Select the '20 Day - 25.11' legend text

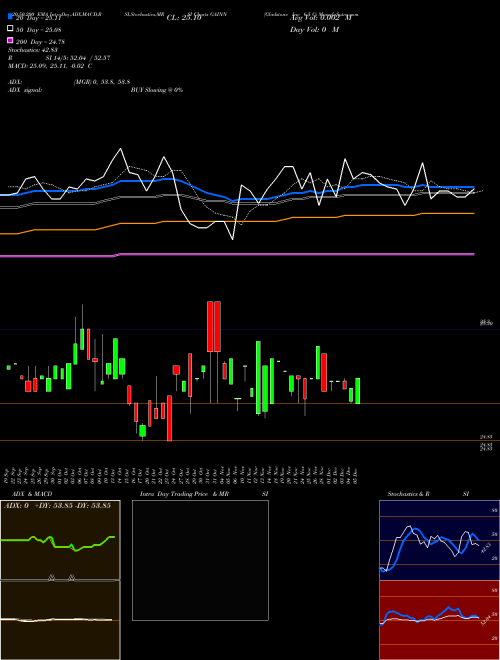pyautogui.click(x=39, y=18)
